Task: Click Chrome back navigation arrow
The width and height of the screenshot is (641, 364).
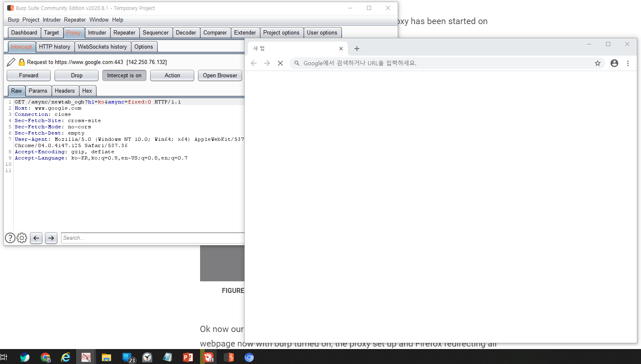Action: [x=254, y=63]
